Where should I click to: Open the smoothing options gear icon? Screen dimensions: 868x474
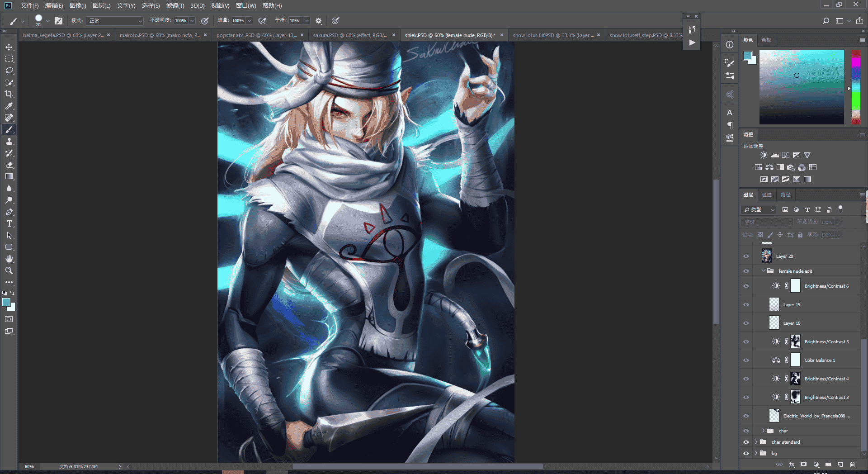coord(319,21)
